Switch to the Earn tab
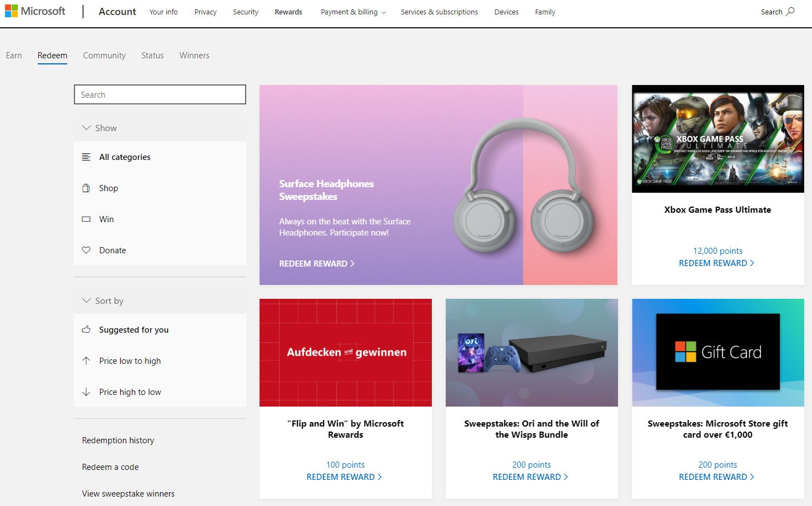The width and height of the screenshot is (812, 506). (x=14, y=55)
